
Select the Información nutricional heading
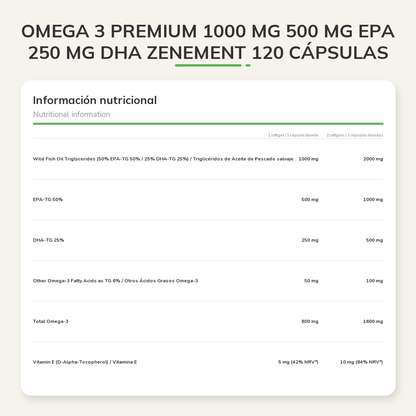pyautogui.click(x=95, y=100)
